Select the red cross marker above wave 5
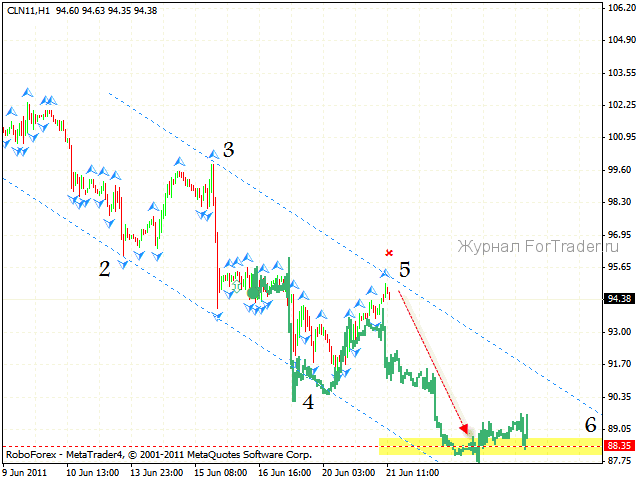640x480 pixels. (x=389, y=253)
